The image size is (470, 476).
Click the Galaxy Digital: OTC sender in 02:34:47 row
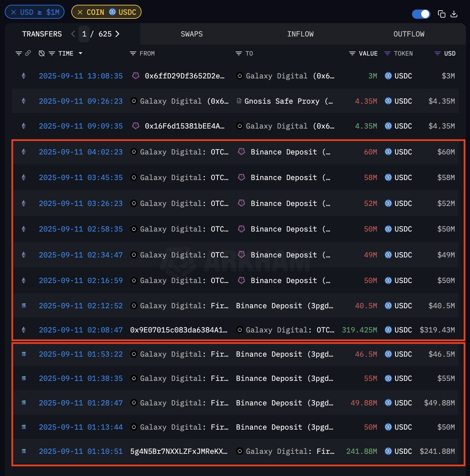[184, 255]
